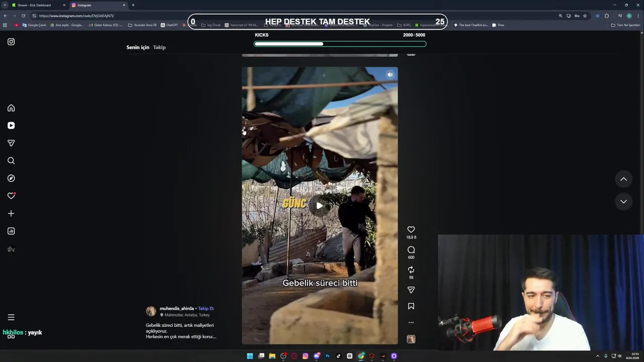Open Gelen Kutusu (52) Gmail bookmark
The height and width of the screenshot is (362, 644).
click(x=105, y=25)
